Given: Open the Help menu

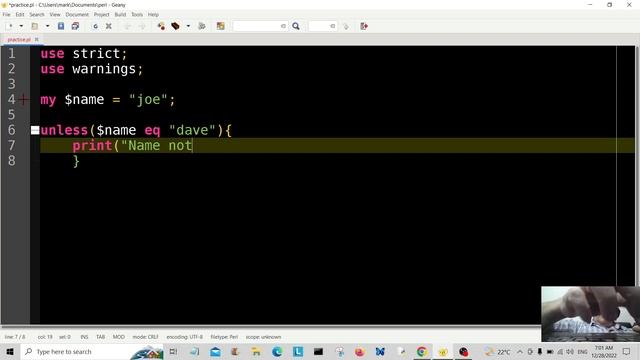Looking at the screenshot, I should (x=153, y=14).
